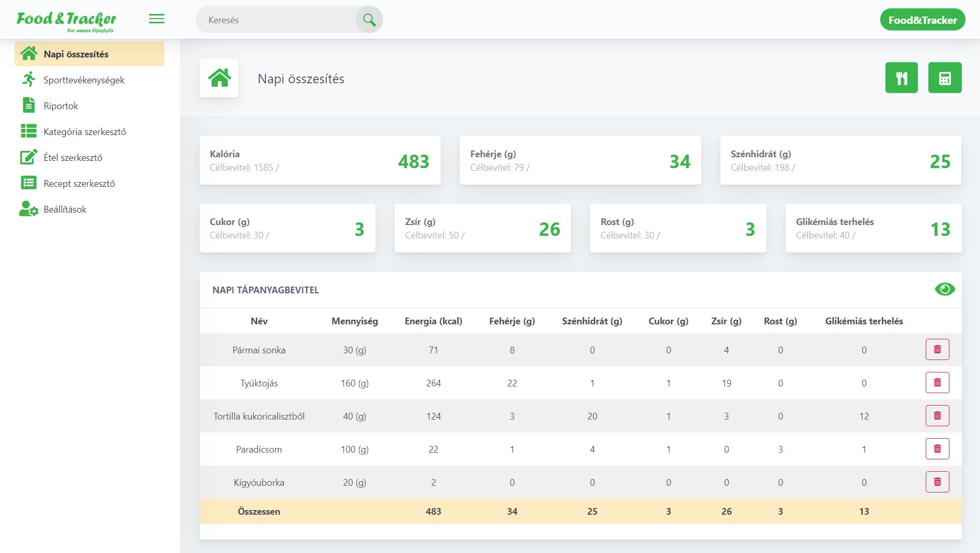Click the 124 energy value cell
Image resolution: width=980 pixels, height=553 pixels.
point(433,416)
